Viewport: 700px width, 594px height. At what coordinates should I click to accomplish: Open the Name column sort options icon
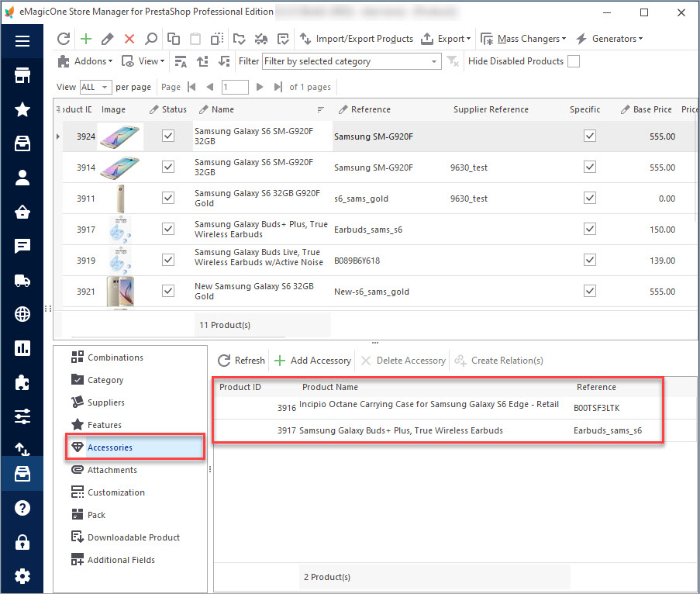pyautogui.click(x=320, y=109)
